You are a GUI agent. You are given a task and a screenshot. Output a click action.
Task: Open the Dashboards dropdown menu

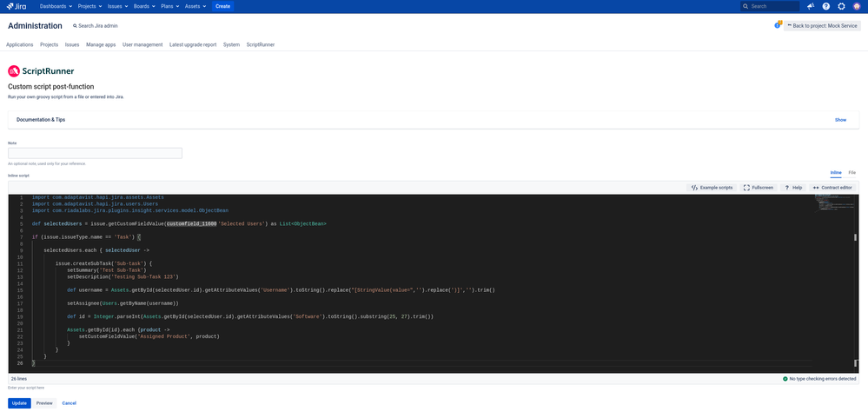(56, 6)
